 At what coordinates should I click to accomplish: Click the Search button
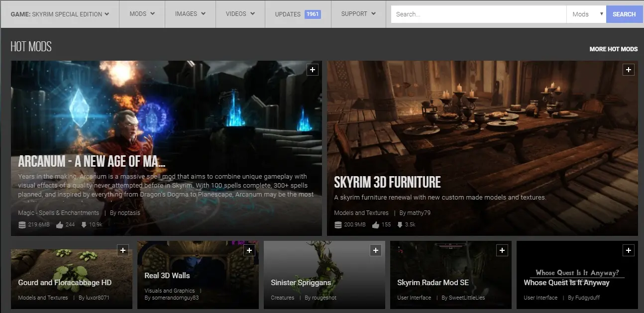click(x=624, y=14)
